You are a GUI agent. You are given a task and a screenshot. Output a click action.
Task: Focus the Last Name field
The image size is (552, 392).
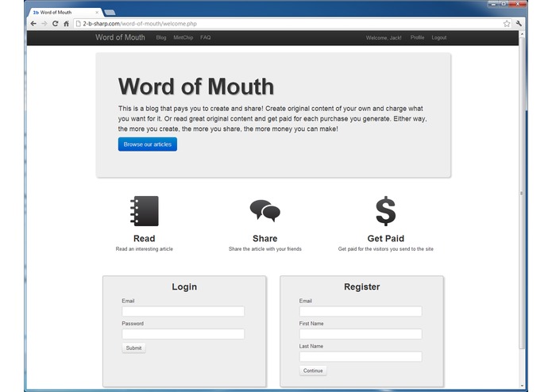pyautogui.click(x=361, y=356)
